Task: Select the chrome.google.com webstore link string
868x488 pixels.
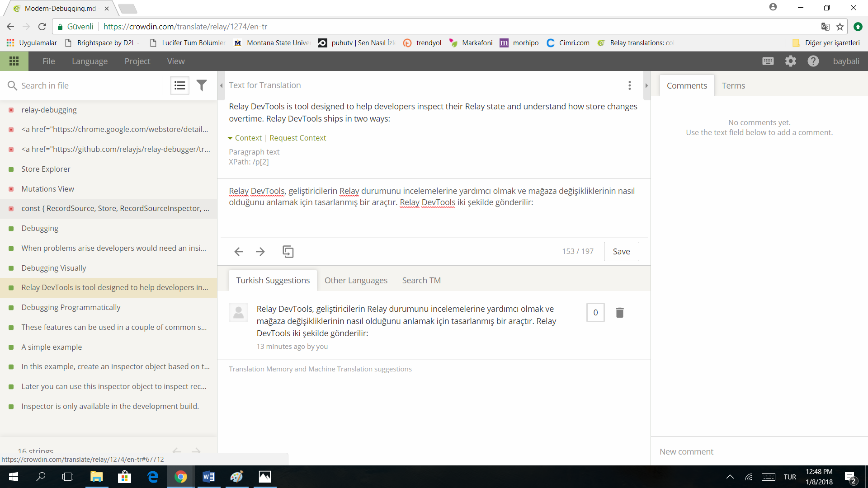Action: (108, 129)
